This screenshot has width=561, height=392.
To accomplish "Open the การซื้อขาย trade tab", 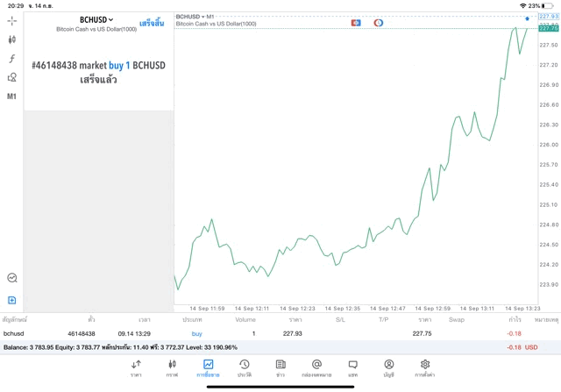I will [x=208, y=368].
